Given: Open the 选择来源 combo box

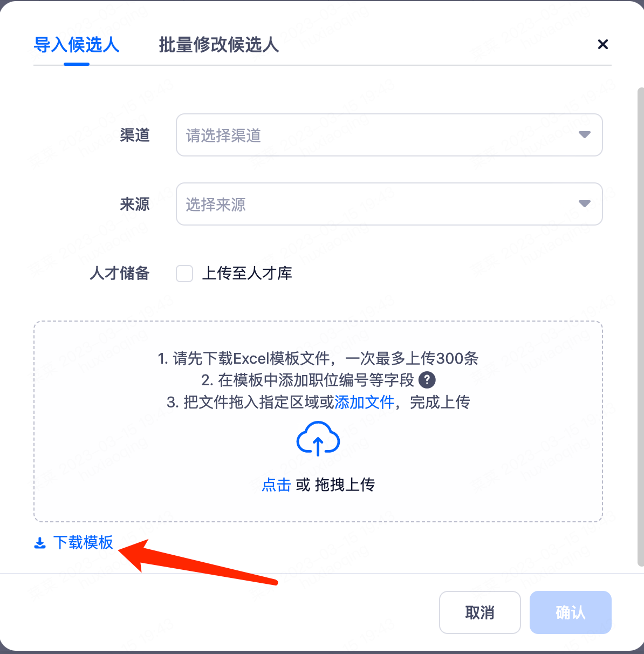Looking at the screenshot, I should (x=389, y=204).
